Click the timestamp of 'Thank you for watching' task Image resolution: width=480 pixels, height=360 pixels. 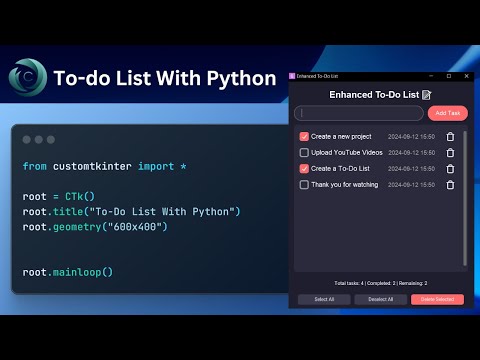point(412,185)
